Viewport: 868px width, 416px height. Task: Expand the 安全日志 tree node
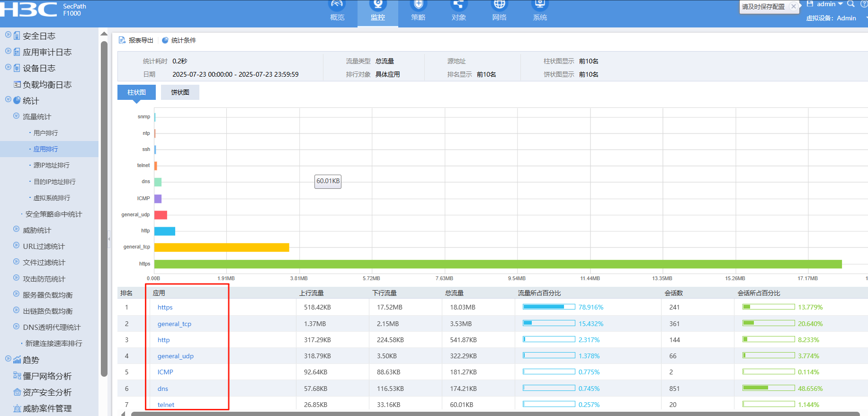[x=8, y=35]
